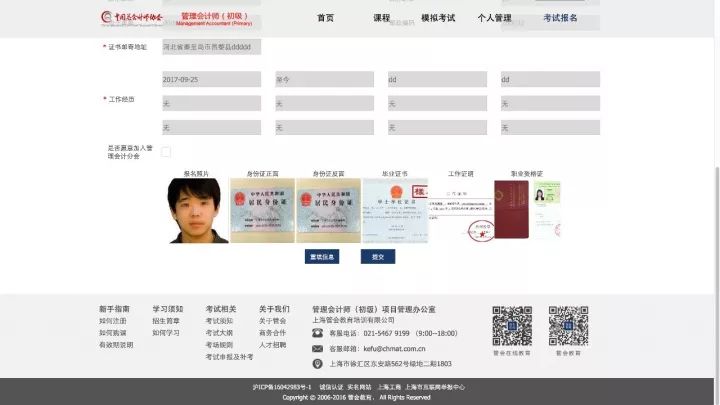Check the 是否愿意加入管理会计分会 checkbox
Viewport: 720px width, 405px height.
coord(166,152)
